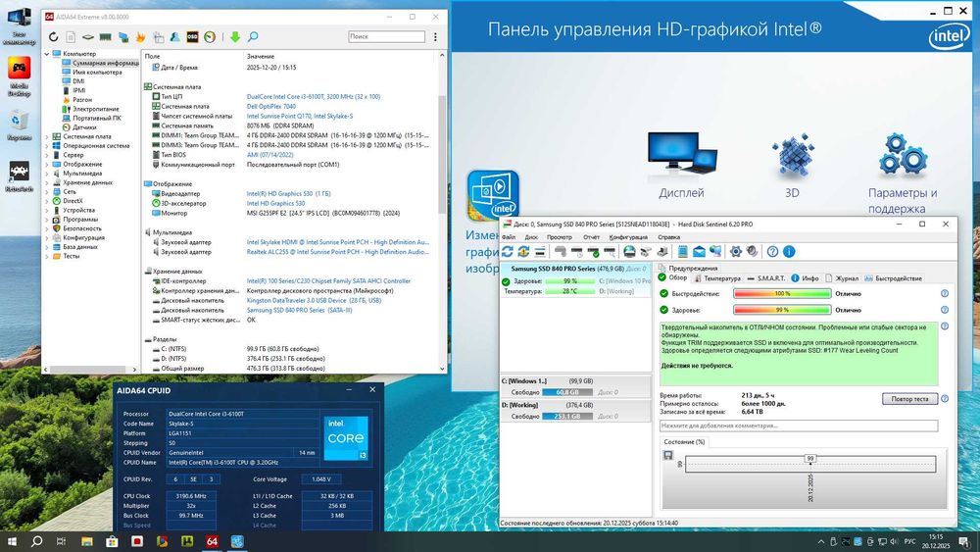Select Датчики in AIDA64 tree

tap(83, 126)
